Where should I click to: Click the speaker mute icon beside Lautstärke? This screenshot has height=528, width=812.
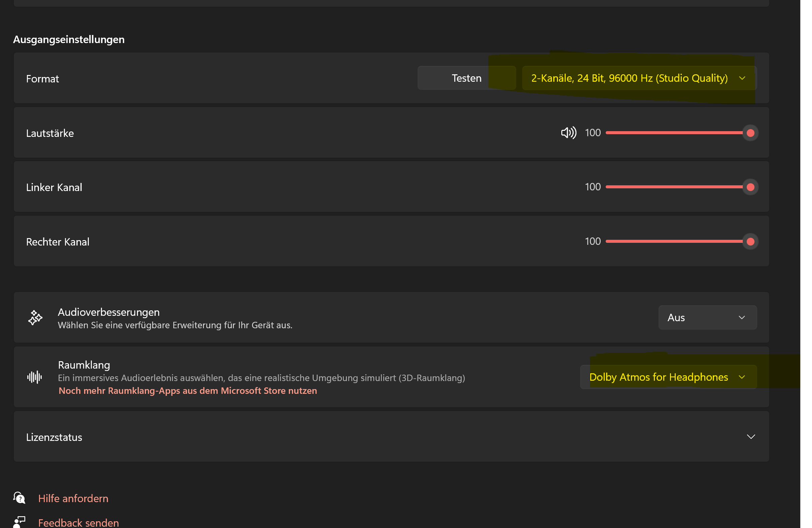[x=568, y=133]
